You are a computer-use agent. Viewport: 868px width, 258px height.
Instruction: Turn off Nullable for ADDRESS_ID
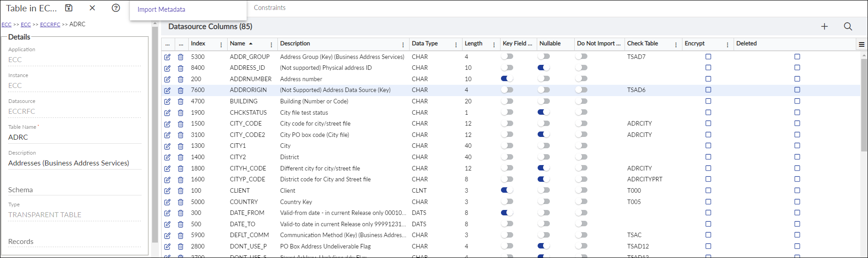(x=544, y=68)
